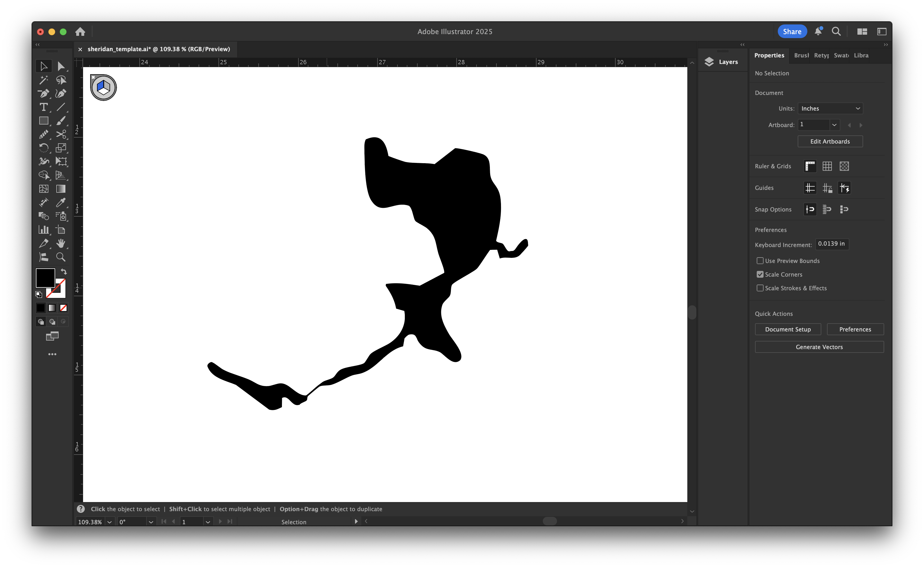
Task: Toggle transparency grid in Ruler & Grids
Action: click(844, 166)
